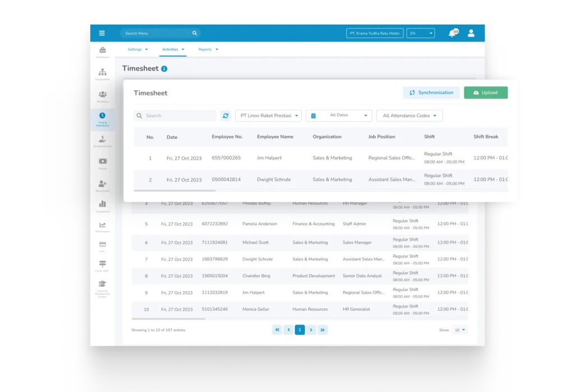Screen dimensions: 574x392
Task: Open the All Dates dropdown
Action: [x=339, y=115]
